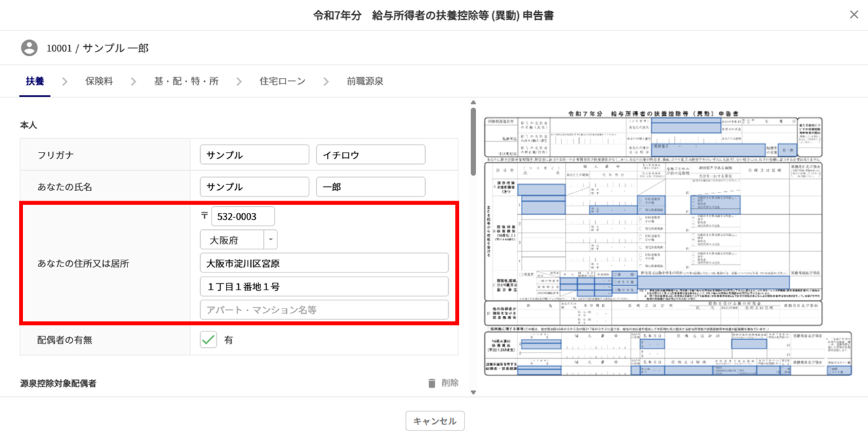Image resolution: width=868 pixels, height=442 pixels.
Task: Close the 申告書 dialog with the X
Action: [x=854, y=15]
